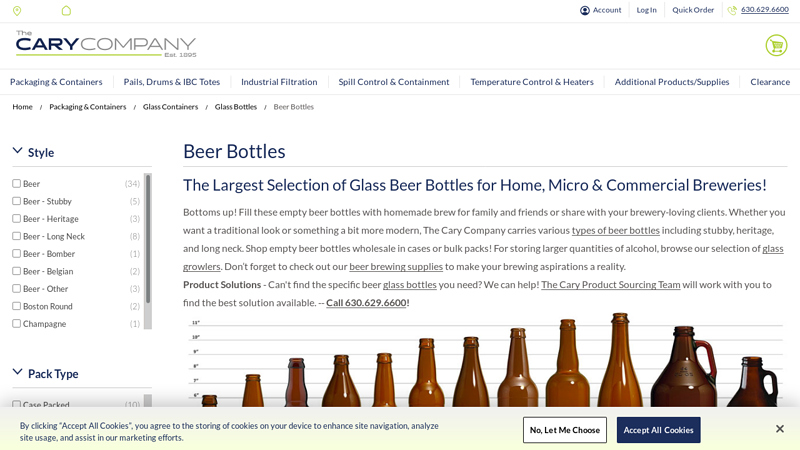Click the 630.629.6600 header phone link
The image size is (800, 450).
pos(765,10)
